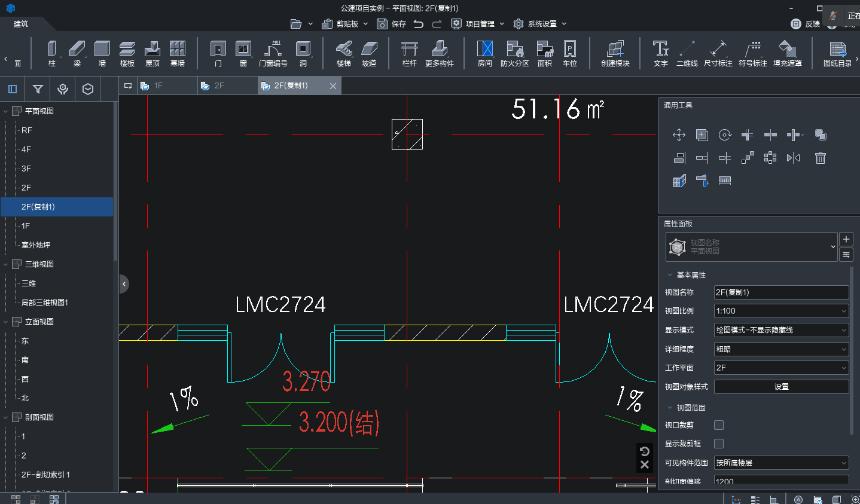This screenshot has width=860, height=504.
Task: Select the Column (柱) tool
Action: [x=52, y=53]
